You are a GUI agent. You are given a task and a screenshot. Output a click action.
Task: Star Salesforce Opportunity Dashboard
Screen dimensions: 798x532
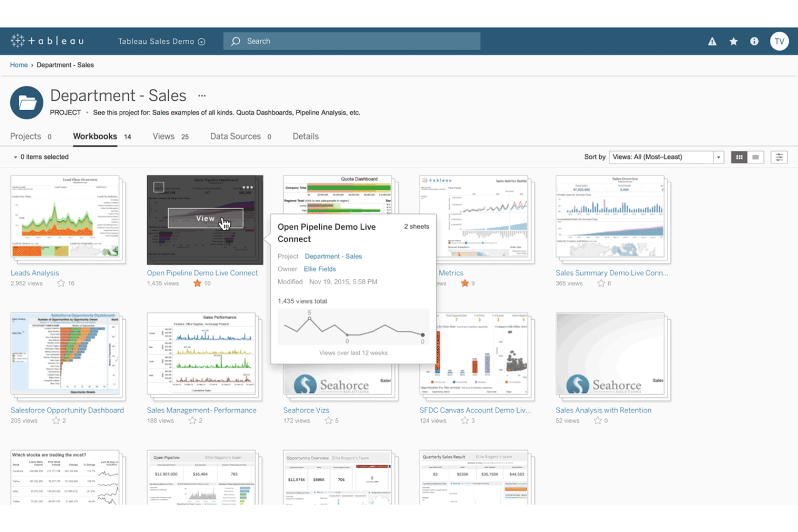[x=56, y=420]
